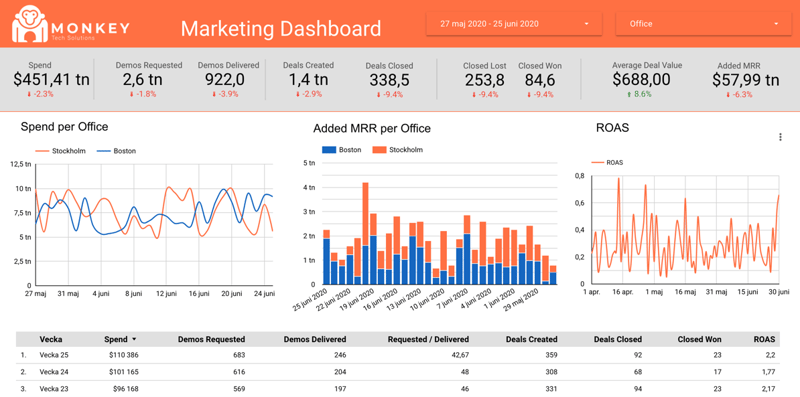Viewport: 800px width, 397px height.
Task: Expand the Office filter dropdown
Action: 704,24
